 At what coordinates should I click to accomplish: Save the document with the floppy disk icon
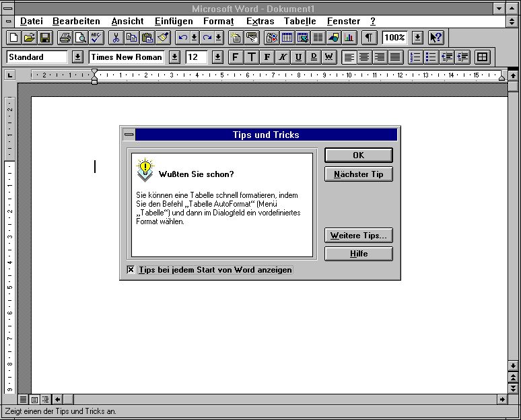coord(45,38)
